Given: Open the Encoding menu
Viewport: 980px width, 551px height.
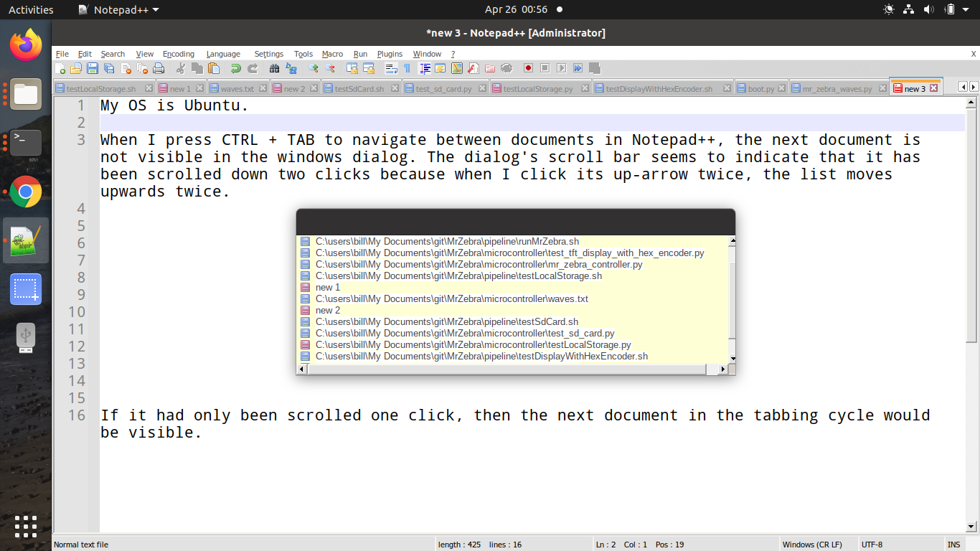Looking at the screenshot, I should [179, 54].
